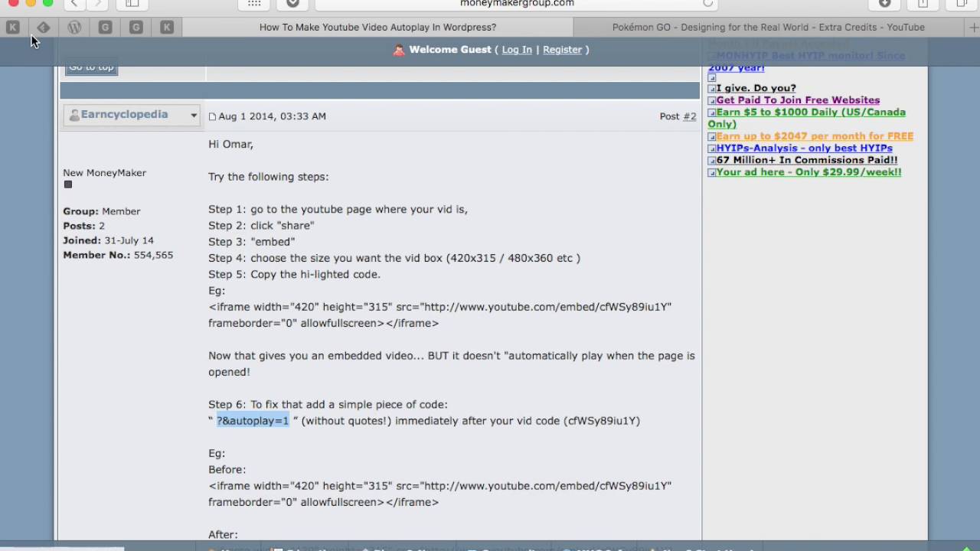The width and height of the screenshot is (980, 551).
Task: Switch to the Youtube Autoplay In Wordpress tab
Action: coord(377,27)
